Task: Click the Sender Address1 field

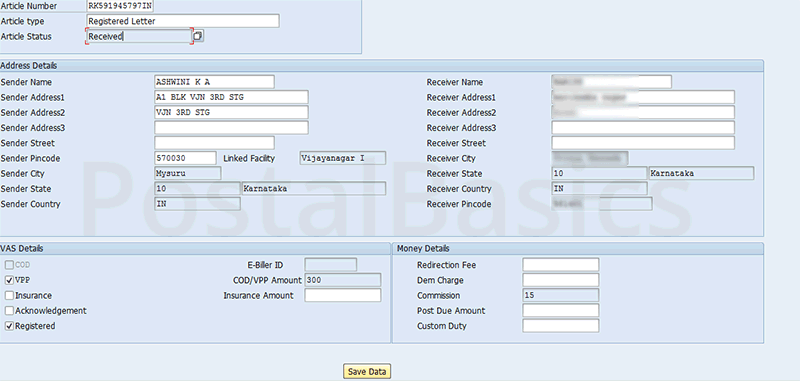Action: [x=232, y=97]
